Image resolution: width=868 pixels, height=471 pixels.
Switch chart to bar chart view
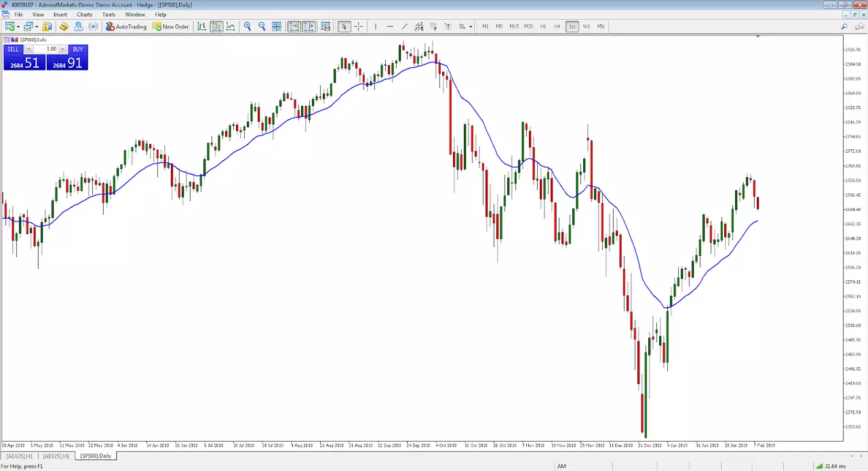(201, 26)
